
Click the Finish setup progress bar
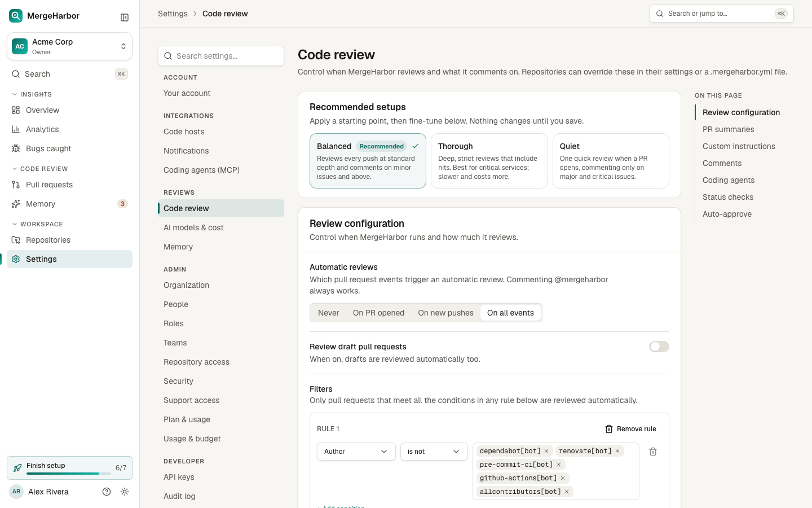tap(69, 474)
